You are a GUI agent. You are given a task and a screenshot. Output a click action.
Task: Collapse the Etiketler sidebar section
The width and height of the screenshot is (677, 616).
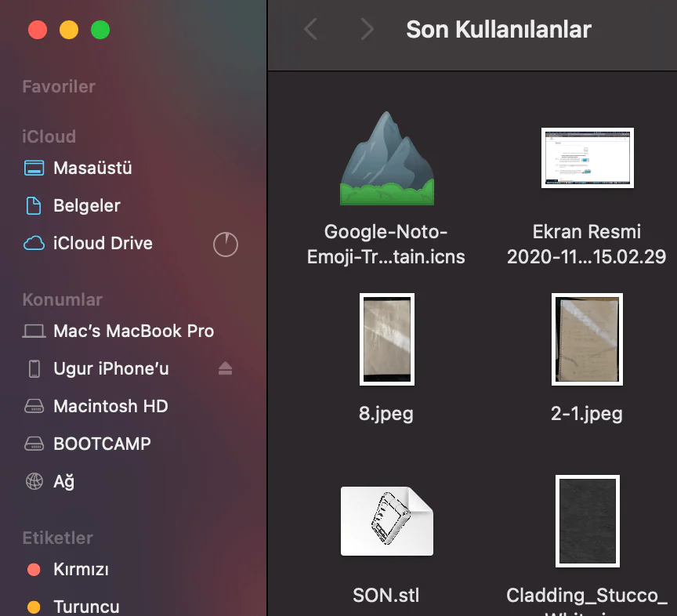tap(57, 538)
